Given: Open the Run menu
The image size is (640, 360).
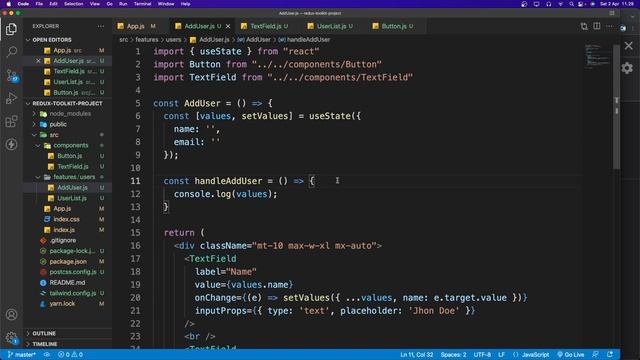Looking at the screenshot, I should (x=123, y=4).
